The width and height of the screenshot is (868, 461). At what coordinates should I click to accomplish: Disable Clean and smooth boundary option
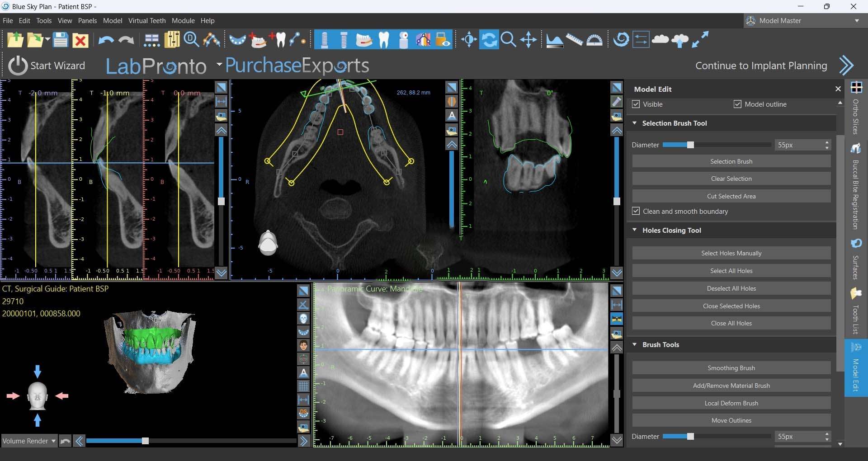(636, 212)
